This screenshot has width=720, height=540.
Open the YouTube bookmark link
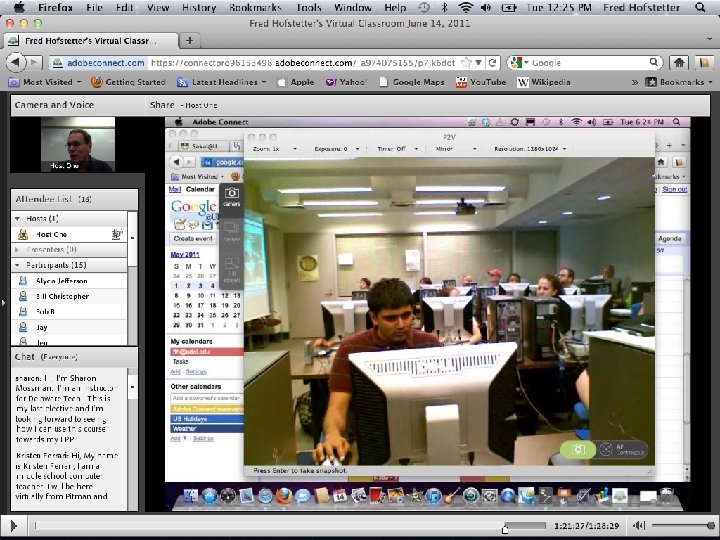click(481, 82)
